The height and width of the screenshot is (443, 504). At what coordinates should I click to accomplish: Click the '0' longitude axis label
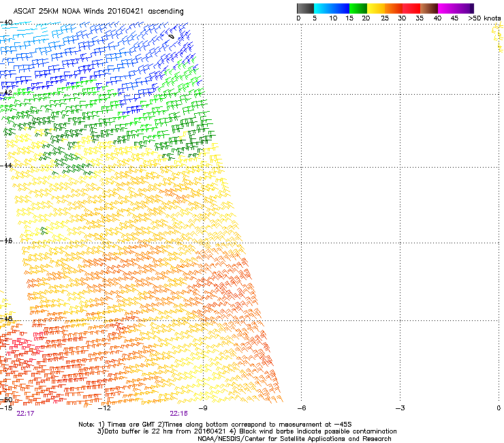(499, 408)
